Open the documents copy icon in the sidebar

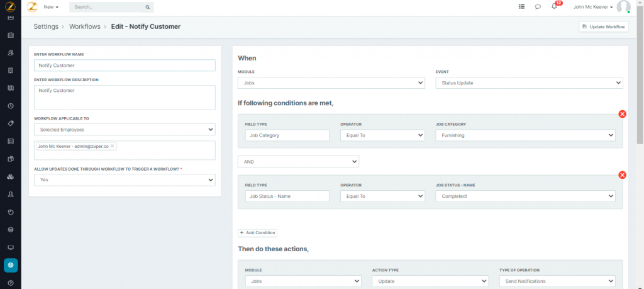pos(11,159)
